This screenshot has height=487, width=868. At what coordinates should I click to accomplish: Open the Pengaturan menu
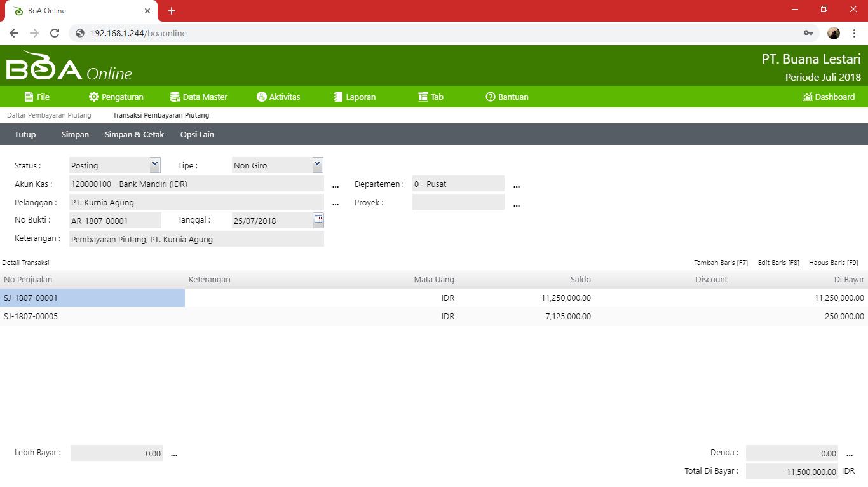[x=116, y=97]
